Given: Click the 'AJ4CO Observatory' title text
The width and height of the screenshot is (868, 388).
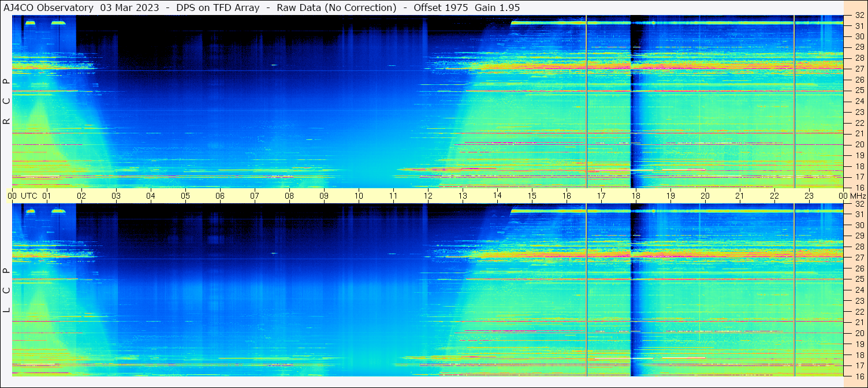Looking at the screenshot, I should [x=49, y=8].
